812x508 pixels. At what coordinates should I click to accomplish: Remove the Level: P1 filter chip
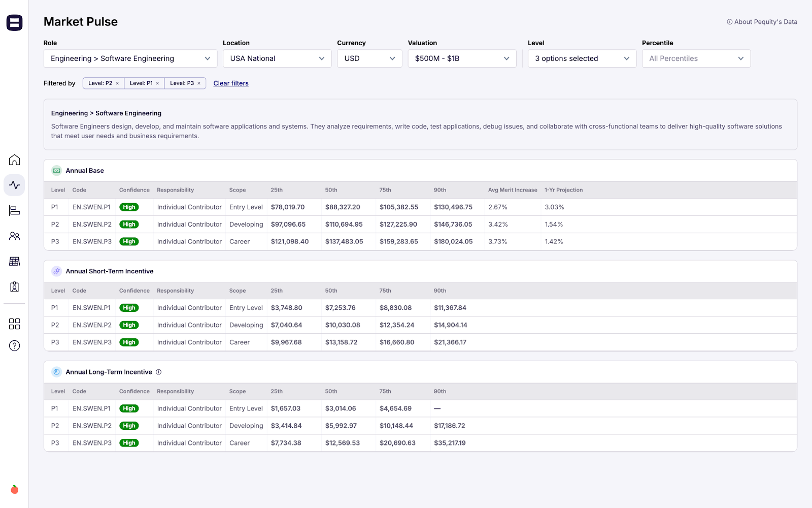(157, 83)
